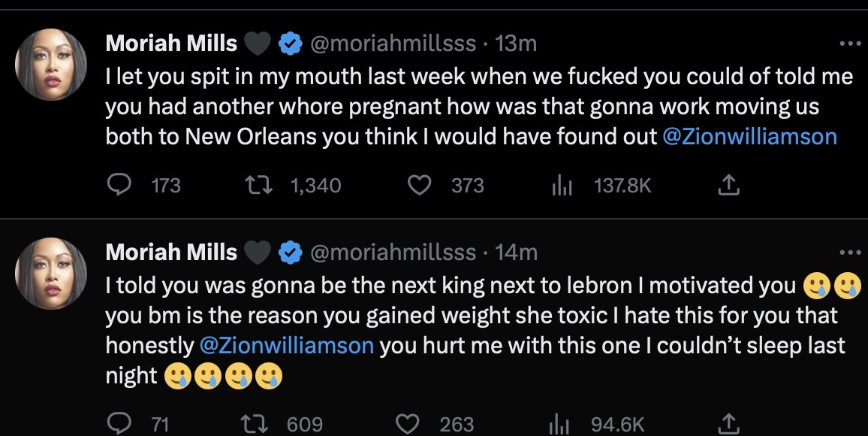Open the @Zionwilliamson mention in second tweet

click(x=287, y=345)
